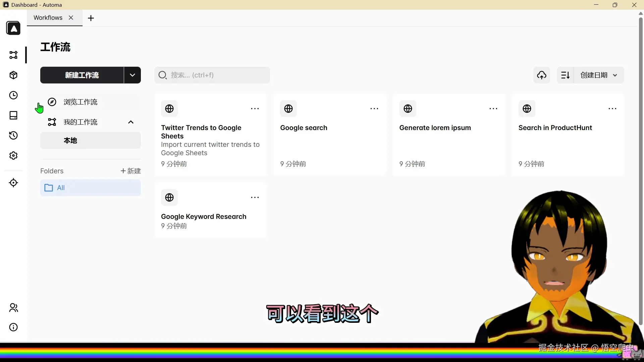
Task: Collapse the 我的工作流 section chevron
Action: click(131, 122)
